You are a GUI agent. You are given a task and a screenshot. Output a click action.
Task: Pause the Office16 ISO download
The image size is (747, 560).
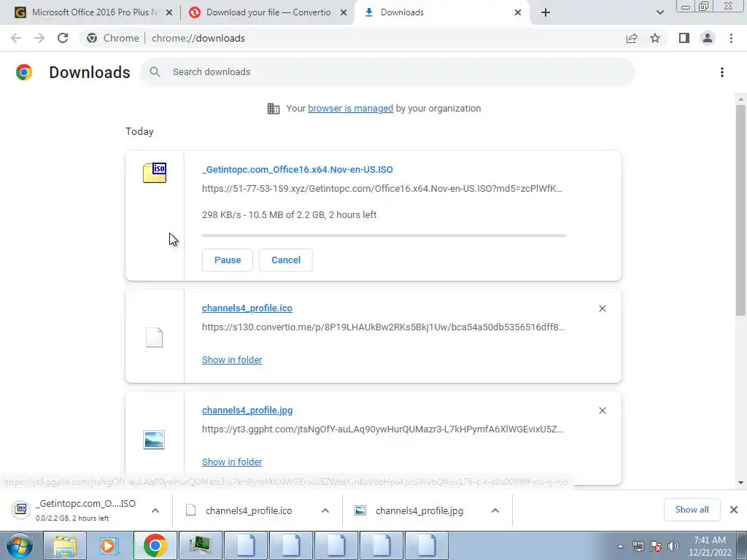(x=228, y=260)
